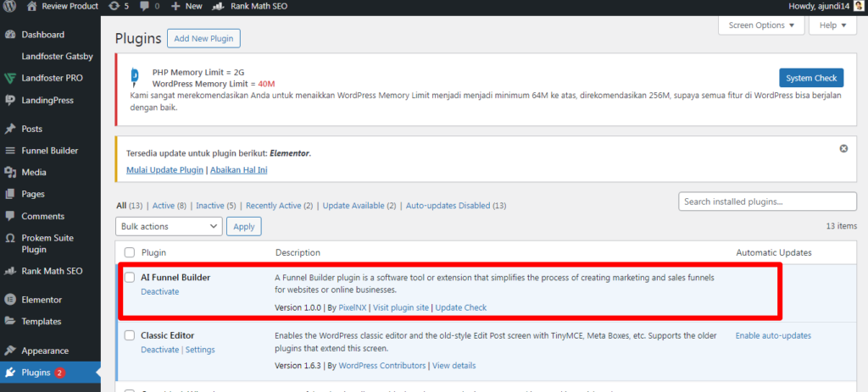
Task: Toggle the select-all Plugin header checkbox
Action: tap(130, 252)
